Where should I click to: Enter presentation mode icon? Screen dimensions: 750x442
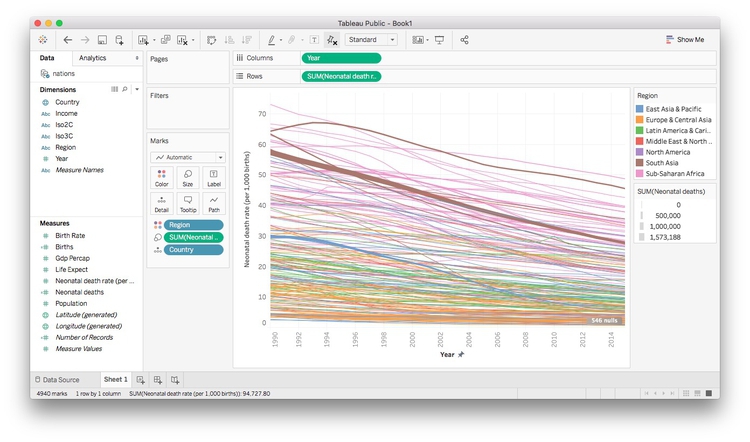click(439, 40)
